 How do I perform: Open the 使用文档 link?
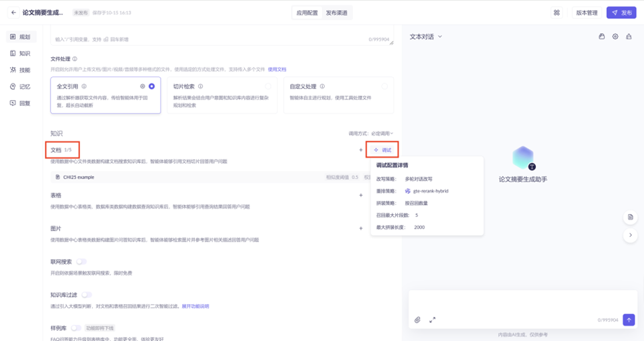coord(277,69)
